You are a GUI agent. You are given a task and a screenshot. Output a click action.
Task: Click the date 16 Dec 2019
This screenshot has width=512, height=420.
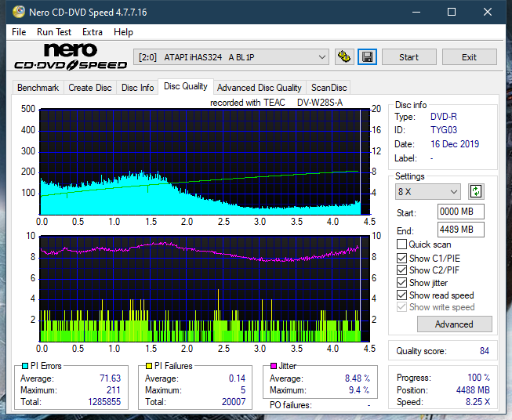pos(455,144)
